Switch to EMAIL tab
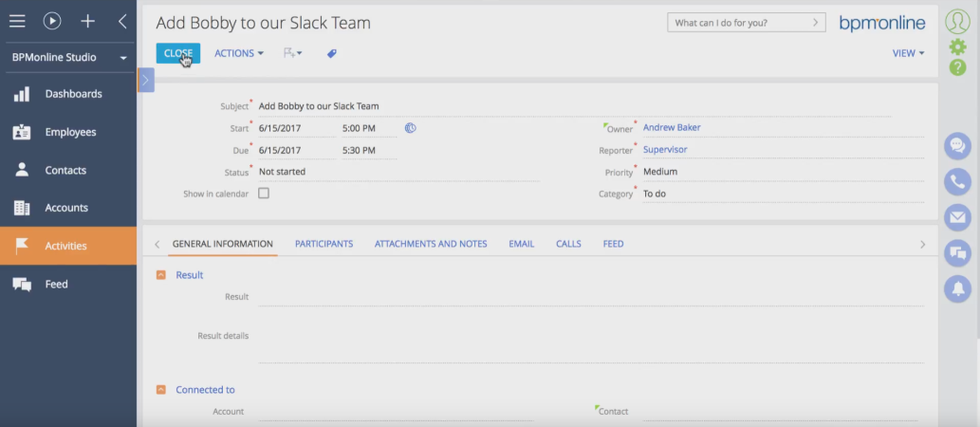The width and height of the screenshot is (980, 427). [x=521, y=244]
